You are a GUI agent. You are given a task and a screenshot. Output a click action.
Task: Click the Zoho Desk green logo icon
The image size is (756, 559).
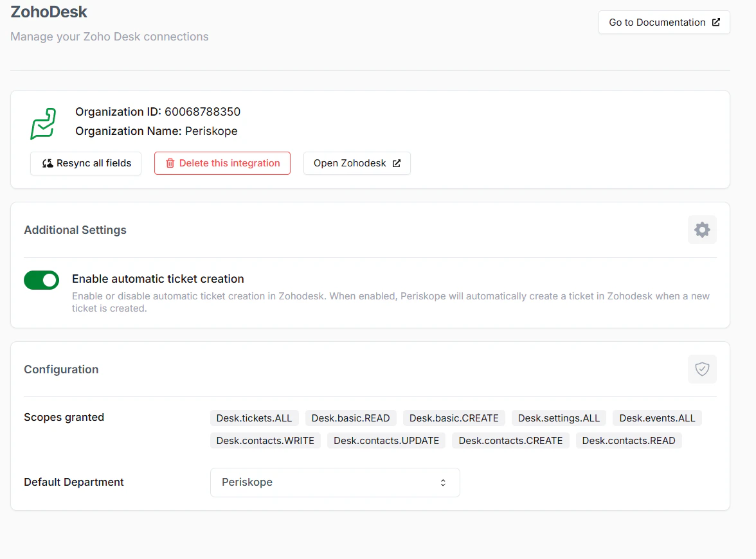(x=44, y=124)
